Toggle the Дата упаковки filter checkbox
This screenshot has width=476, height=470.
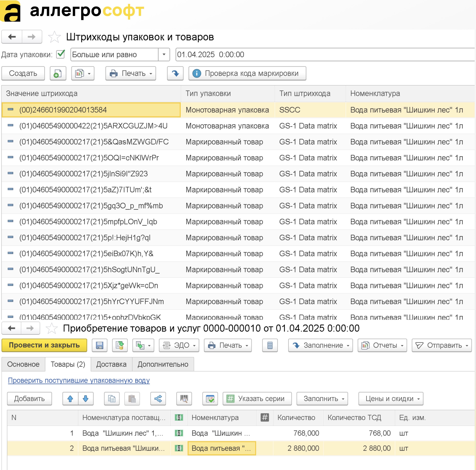point(60,54)
